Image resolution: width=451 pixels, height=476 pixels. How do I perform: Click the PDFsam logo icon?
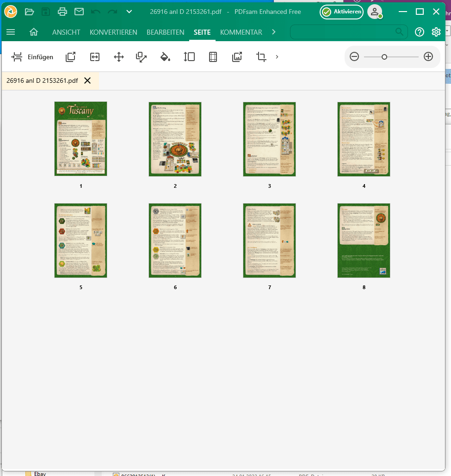[x=11, y=12]
